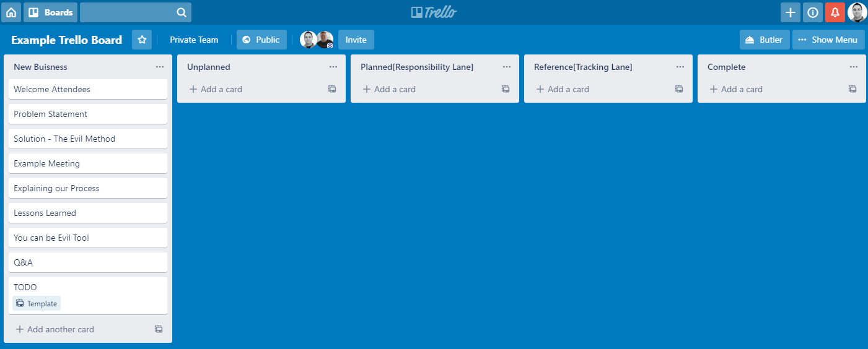Open the Butler automation button

(x=764, y=40)
